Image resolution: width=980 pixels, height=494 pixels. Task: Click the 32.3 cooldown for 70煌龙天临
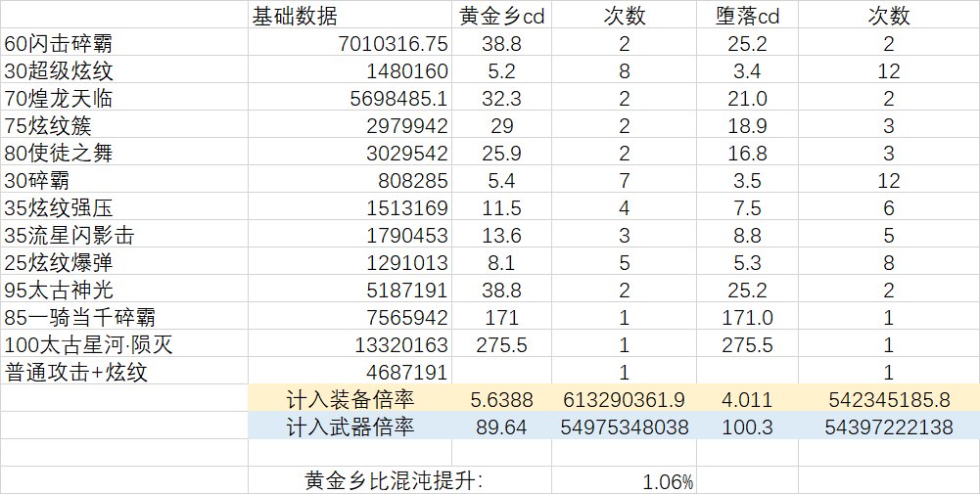(501, 98)
